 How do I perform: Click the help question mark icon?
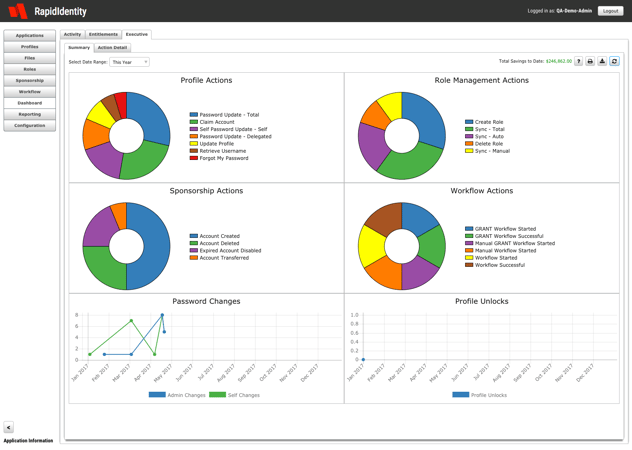[x=578, y=61]
